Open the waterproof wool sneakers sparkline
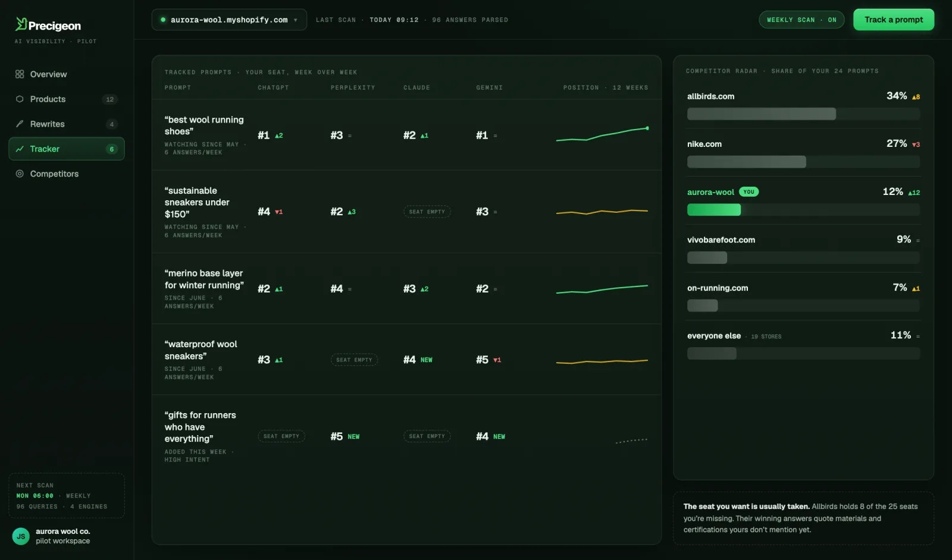Image resolution: width=952 pixels, height=560 pixels. pos(602,361)
